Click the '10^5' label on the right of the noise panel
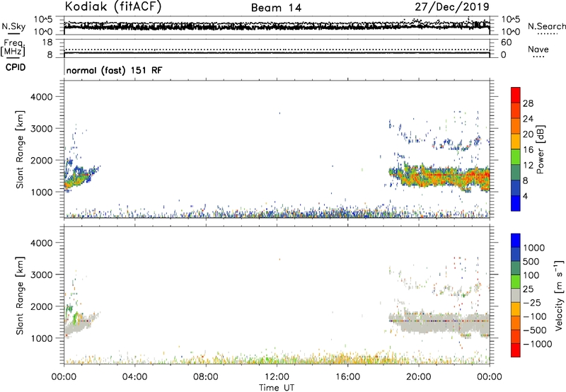 pos(510,19)
